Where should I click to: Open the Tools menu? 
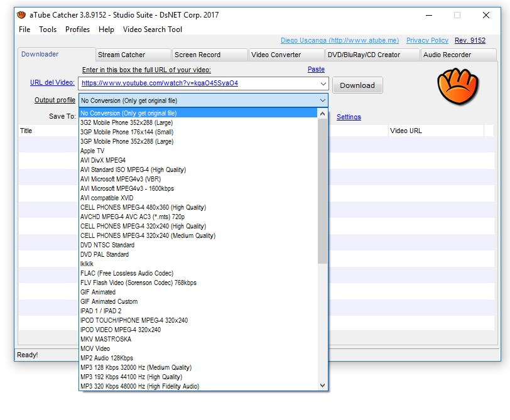[48, 30]
